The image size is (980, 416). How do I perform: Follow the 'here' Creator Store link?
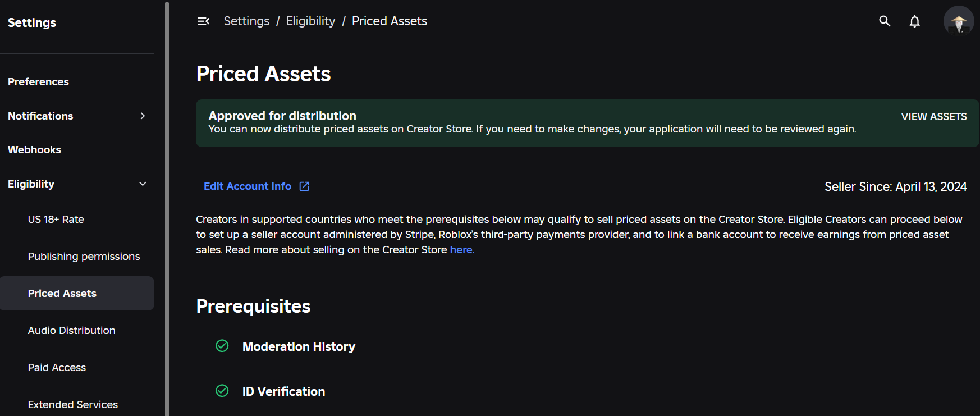462,249
